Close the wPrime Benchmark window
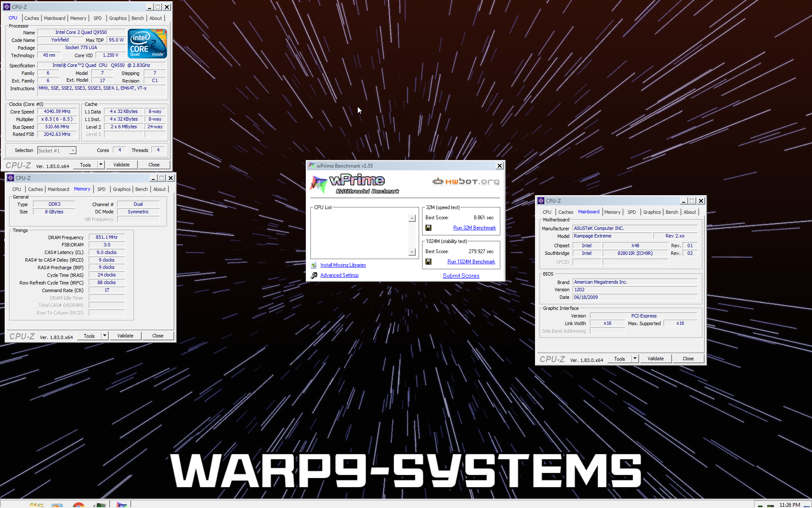The width and height of the screenshot is (812, 508). (499, 166)
